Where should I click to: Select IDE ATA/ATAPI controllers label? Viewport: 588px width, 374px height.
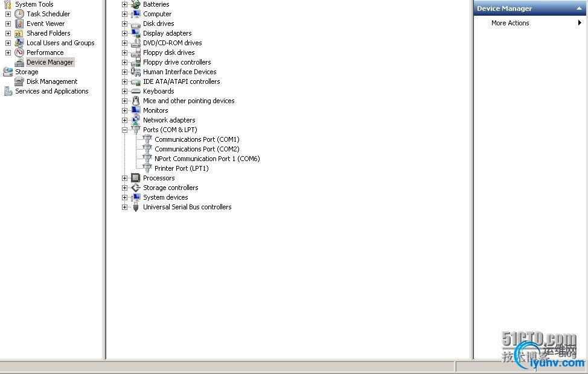[182, 81]
